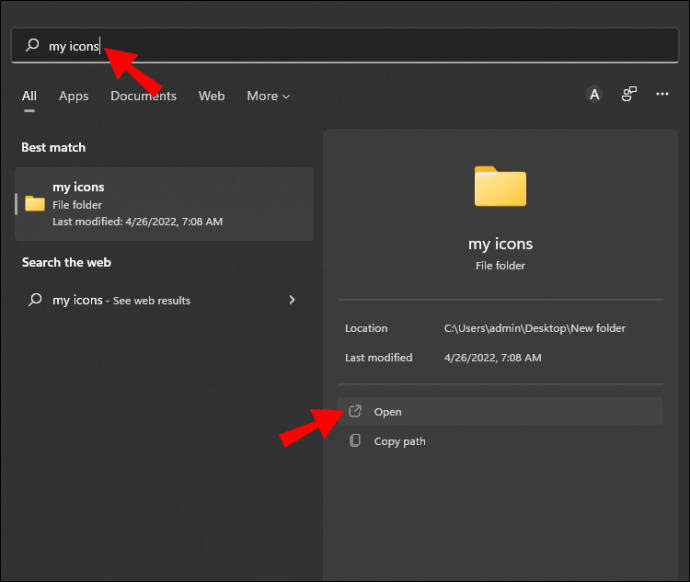
Task: Click the magnifier icon in the search box
Action: tap(33, 46)
